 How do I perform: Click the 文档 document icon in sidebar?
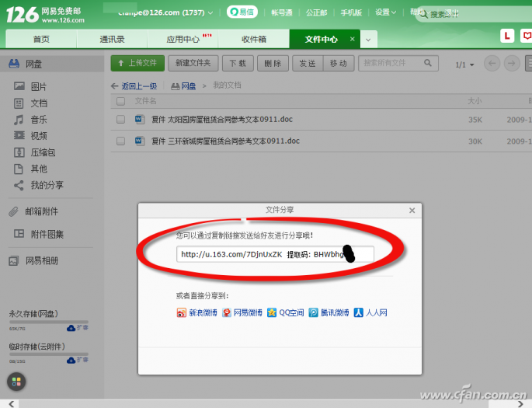tap(19, 103)
